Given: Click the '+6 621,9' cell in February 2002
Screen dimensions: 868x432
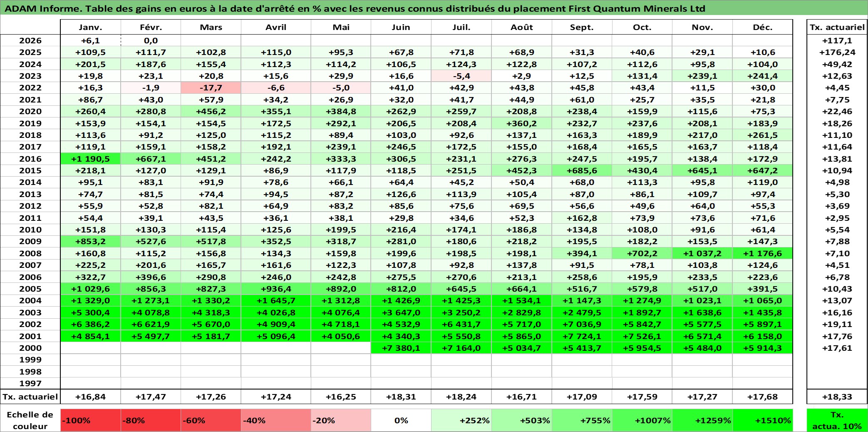Looking at the screenshot, I should point(151,324).
